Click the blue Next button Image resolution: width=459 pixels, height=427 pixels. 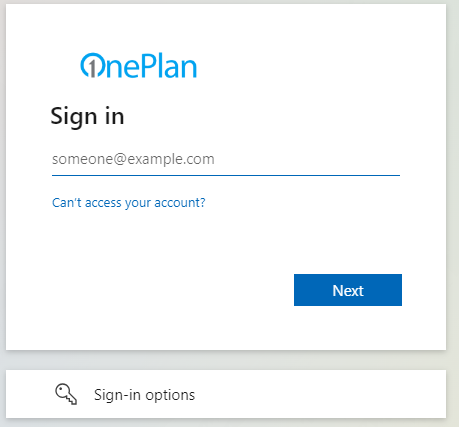[348, 290]
